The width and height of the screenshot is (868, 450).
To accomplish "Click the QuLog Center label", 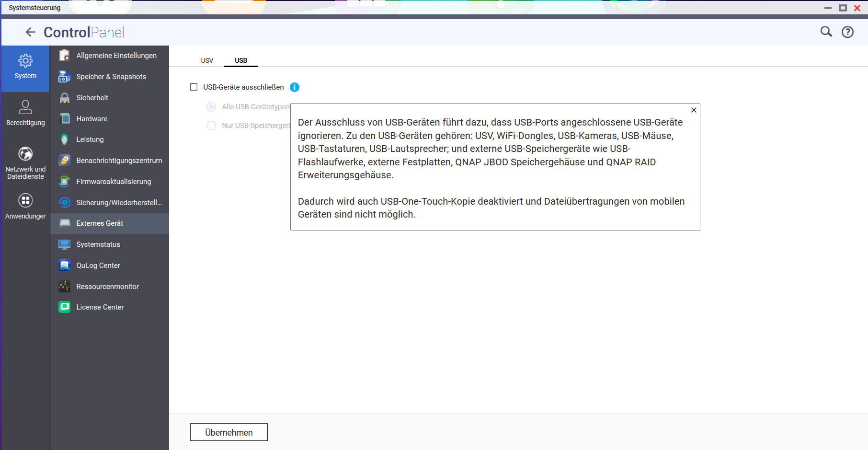I will [x=98, y=265].
